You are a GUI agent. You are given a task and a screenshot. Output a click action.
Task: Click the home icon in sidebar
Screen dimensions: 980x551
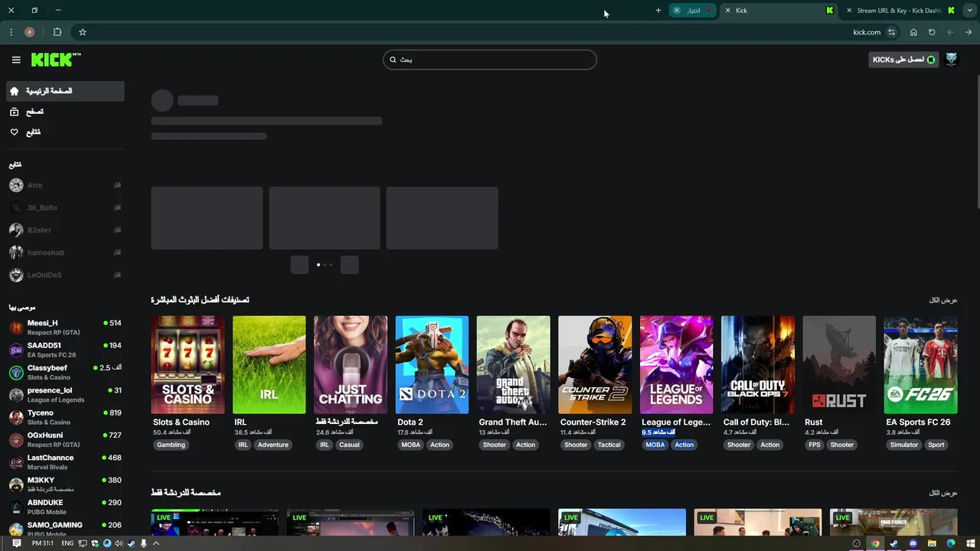(14, 91)
